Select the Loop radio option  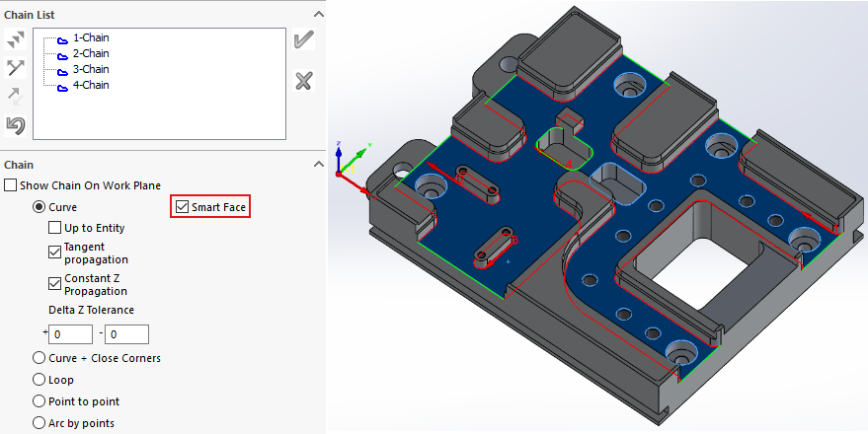coord(39,380)
